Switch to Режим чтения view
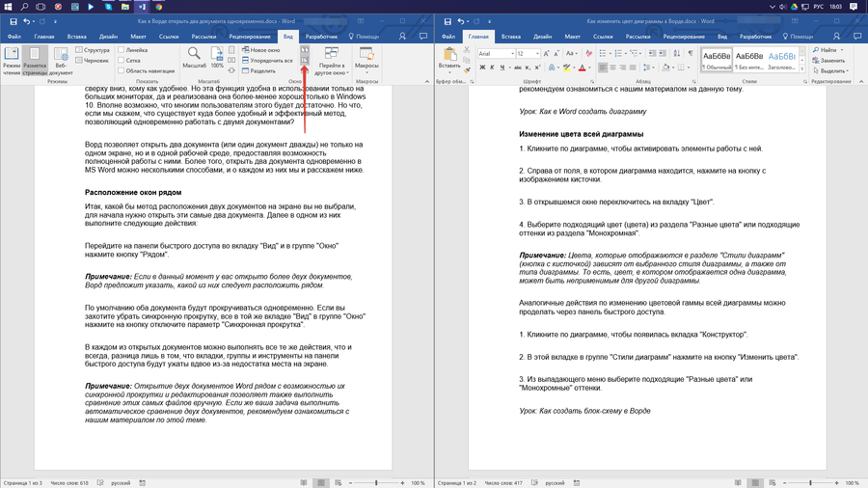The width and height of the screenshot is (868, 488). point(12,60)
